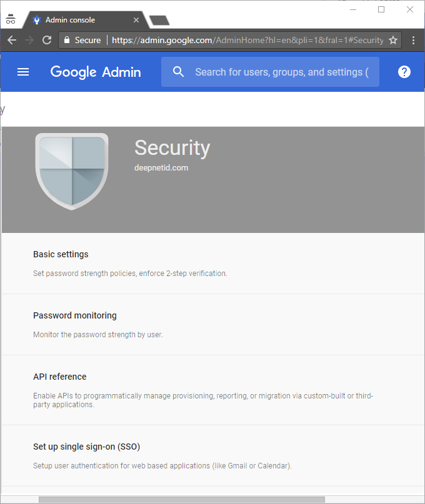Close the Admin console tab
The width and height of the screenshot is (425, 504).
coord(136,20)
